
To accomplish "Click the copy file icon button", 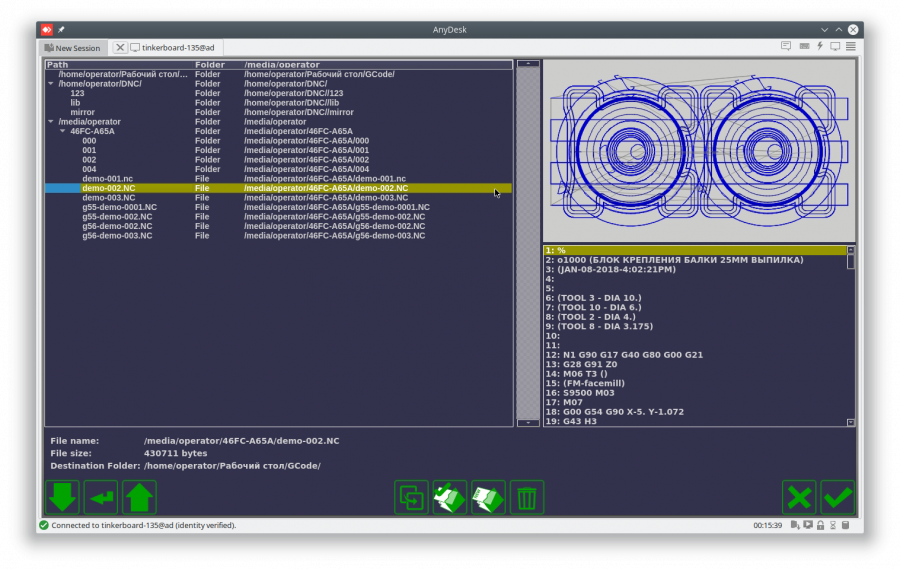I will tap(411, 497).
